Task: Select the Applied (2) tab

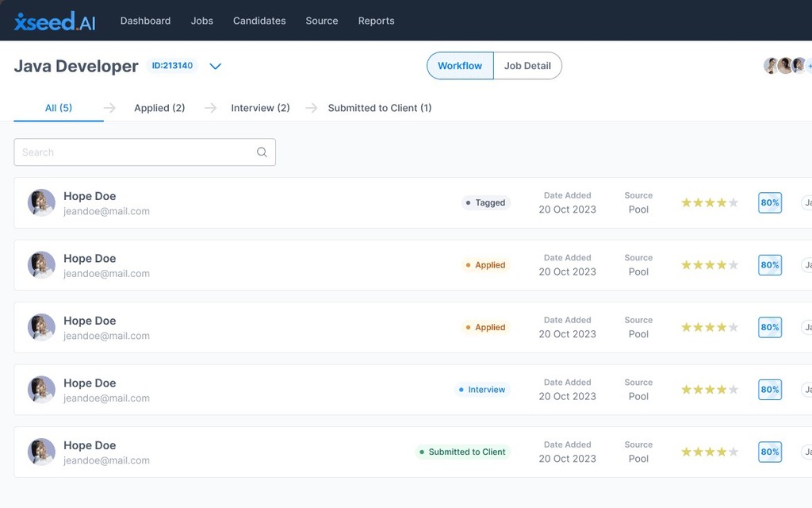Action: pos(159,108)
